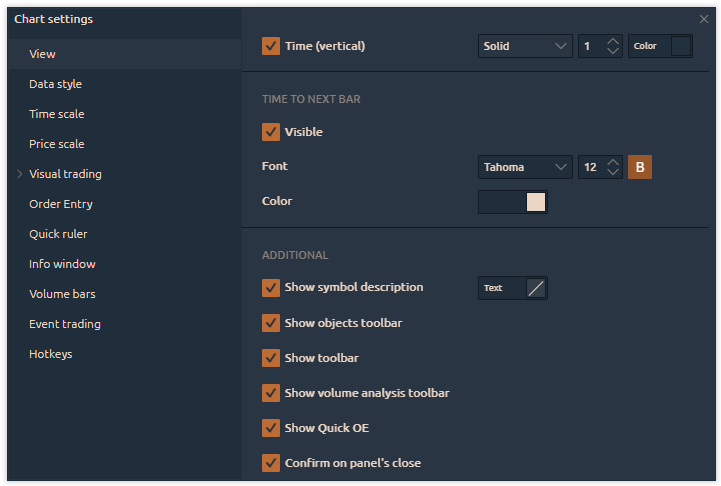Toggle bold font button for next bar

(x=639, y=167)
